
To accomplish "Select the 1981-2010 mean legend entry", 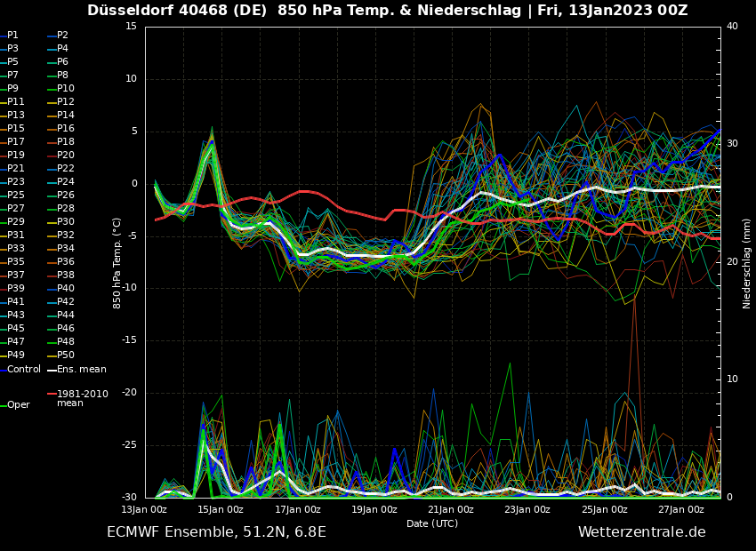I will point(82,398).
